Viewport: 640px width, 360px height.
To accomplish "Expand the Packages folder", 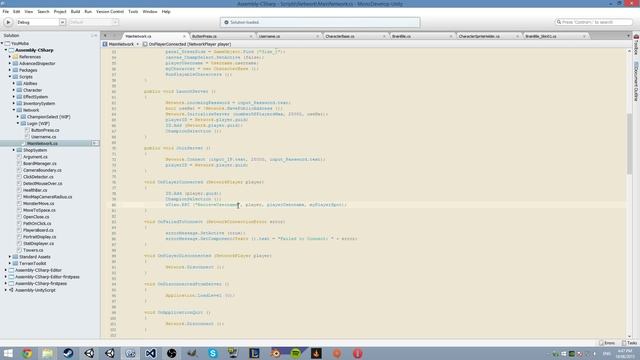I will (x=10, y=70).
